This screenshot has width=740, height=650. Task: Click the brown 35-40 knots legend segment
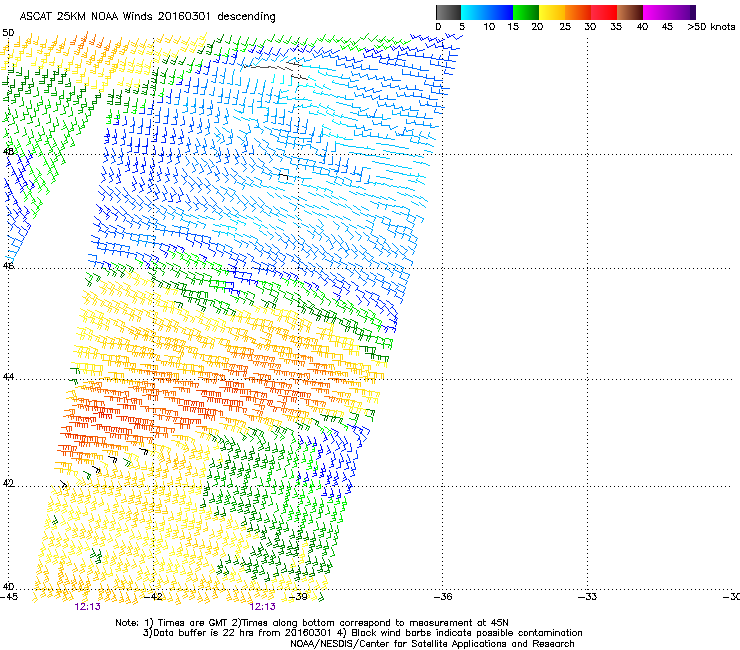(630, 12)
